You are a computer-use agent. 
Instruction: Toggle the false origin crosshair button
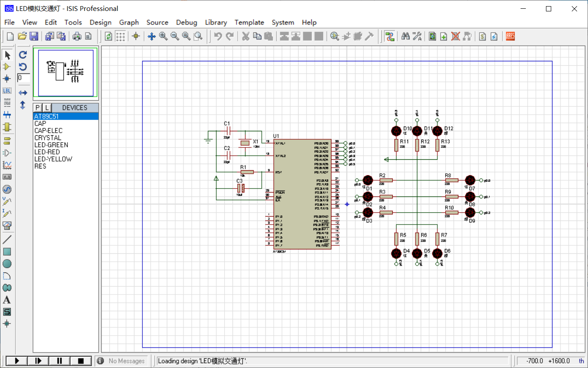click(136, 36)
